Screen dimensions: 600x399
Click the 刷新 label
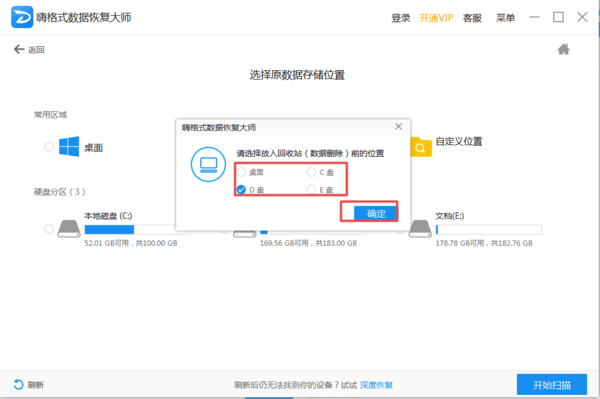click(36, 385)
